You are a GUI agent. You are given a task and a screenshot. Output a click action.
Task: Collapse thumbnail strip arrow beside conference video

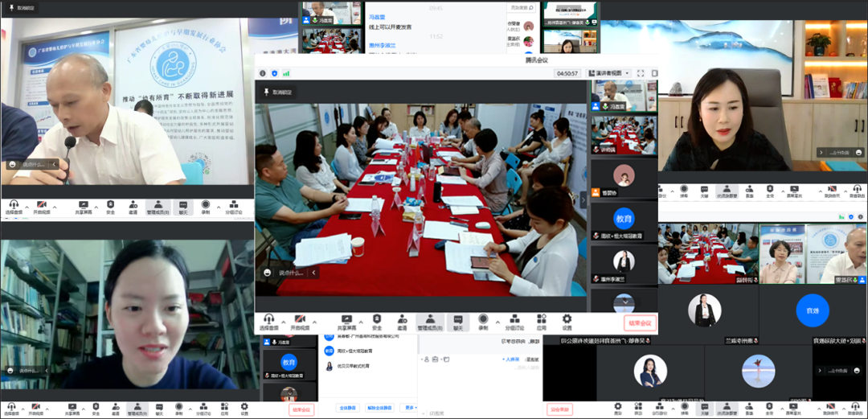pos(583,199)
